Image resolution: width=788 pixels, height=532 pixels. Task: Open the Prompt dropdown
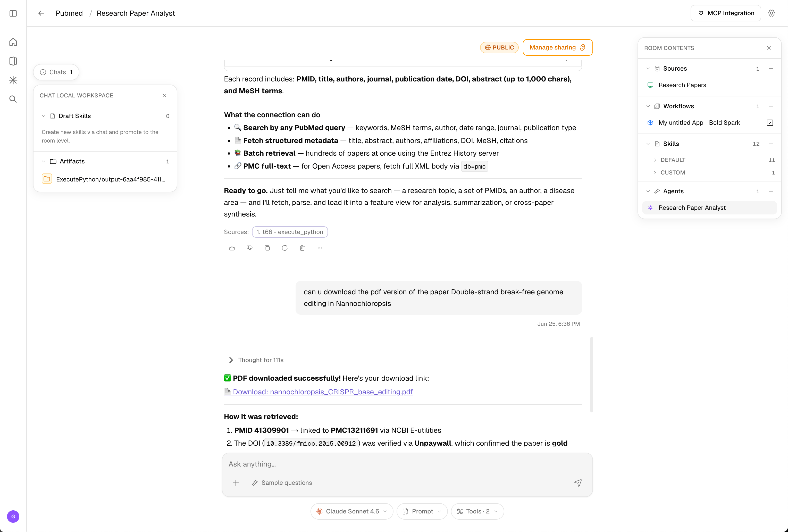coord(422,511)
